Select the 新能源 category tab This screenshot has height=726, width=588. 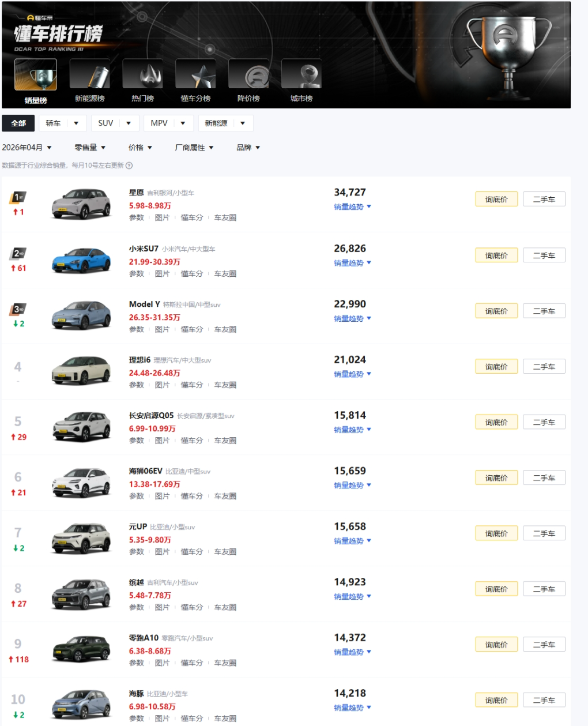216,123
